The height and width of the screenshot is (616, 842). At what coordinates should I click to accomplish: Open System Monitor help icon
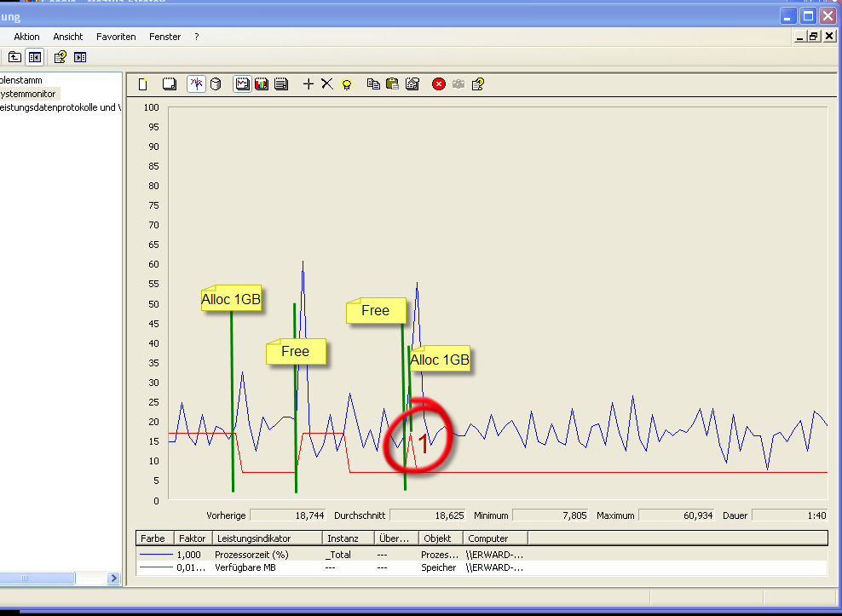point(478,83)
